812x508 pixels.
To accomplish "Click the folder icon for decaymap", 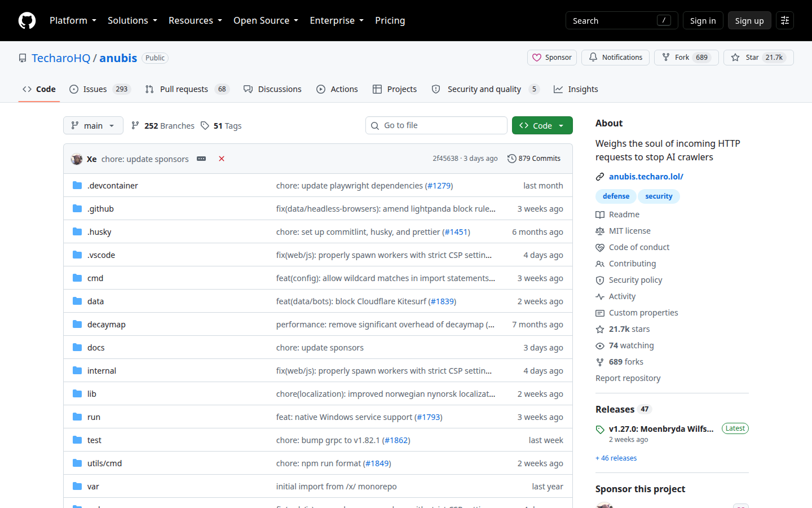I will click(77, 325).
